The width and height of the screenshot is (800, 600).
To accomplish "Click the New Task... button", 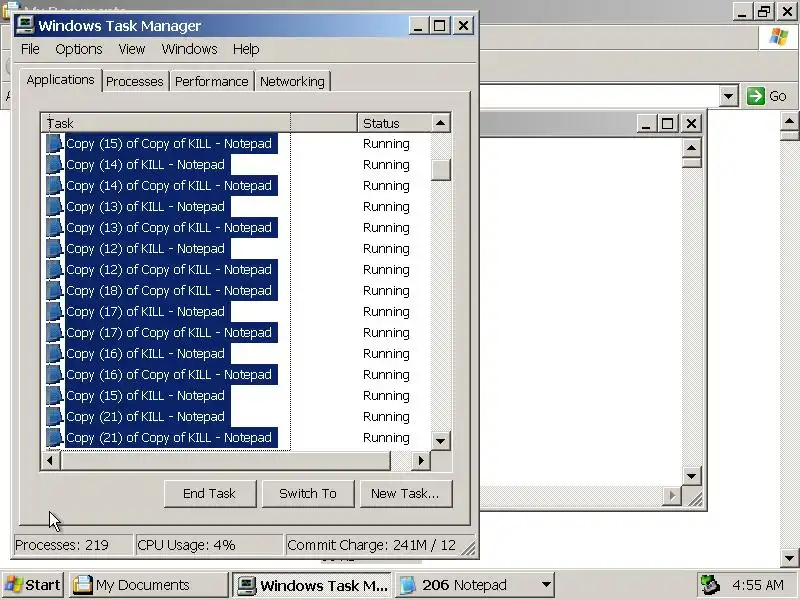I will 406,493.
